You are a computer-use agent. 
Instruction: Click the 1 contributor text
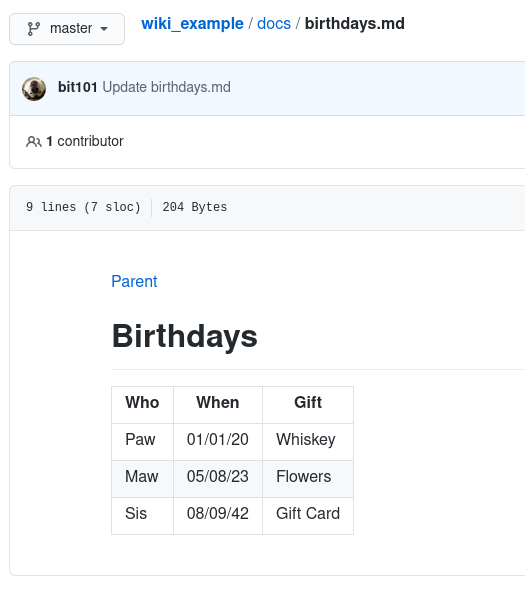pos(85,141)
